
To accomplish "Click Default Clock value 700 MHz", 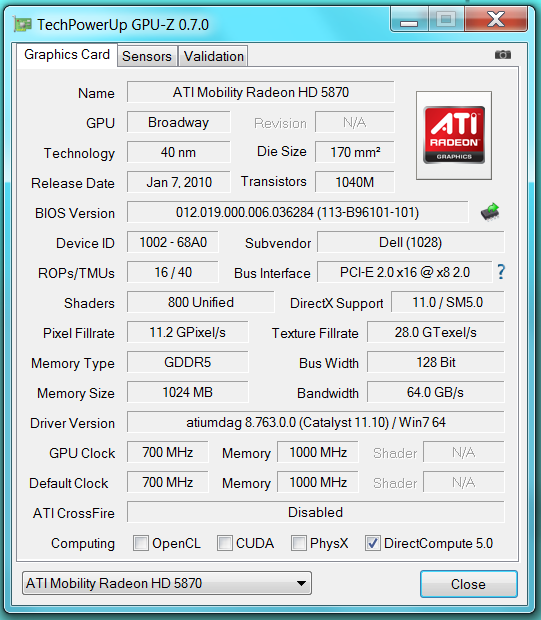I will (168, 482).
